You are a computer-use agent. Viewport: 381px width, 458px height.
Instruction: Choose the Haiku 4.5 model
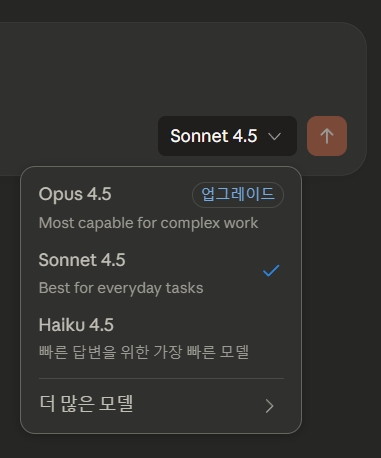click(x=161, y=338)
